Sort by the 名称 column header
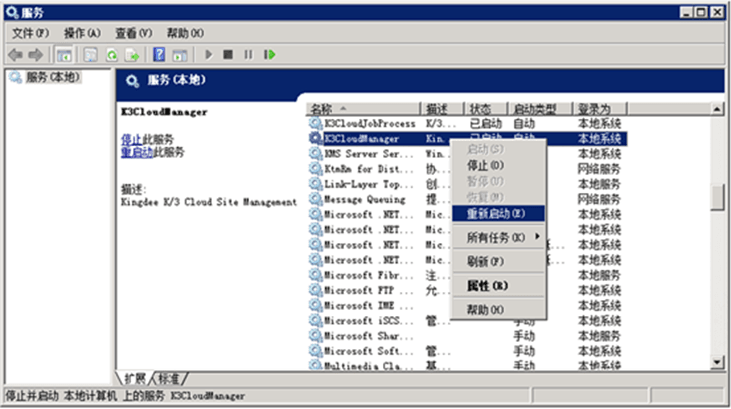This screenshot has width=731, height=409. 363,109
